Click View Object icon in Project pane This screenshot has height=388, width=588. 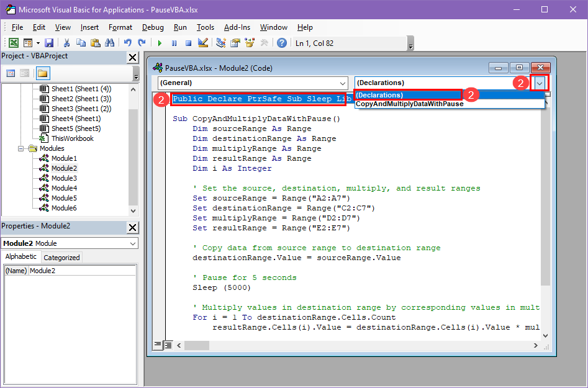(24, 73)
